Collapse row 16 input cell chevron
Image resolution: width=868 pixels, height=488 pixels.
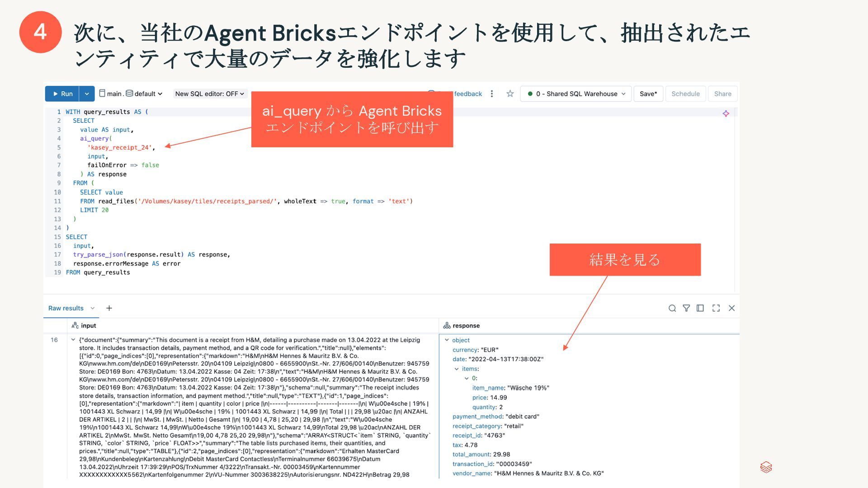pyautogui.click(x=73, y=340)
